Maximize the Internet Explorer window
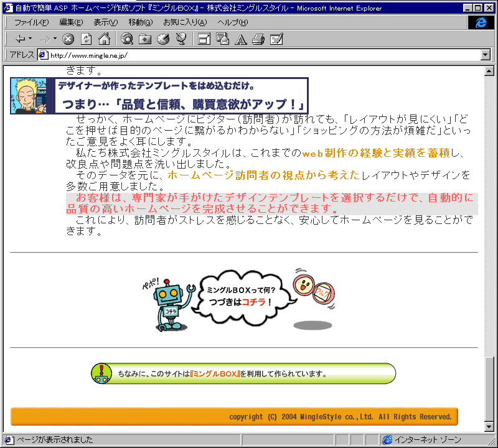The image size is (498, 448). pyautogui.click(x=477, y=8)
